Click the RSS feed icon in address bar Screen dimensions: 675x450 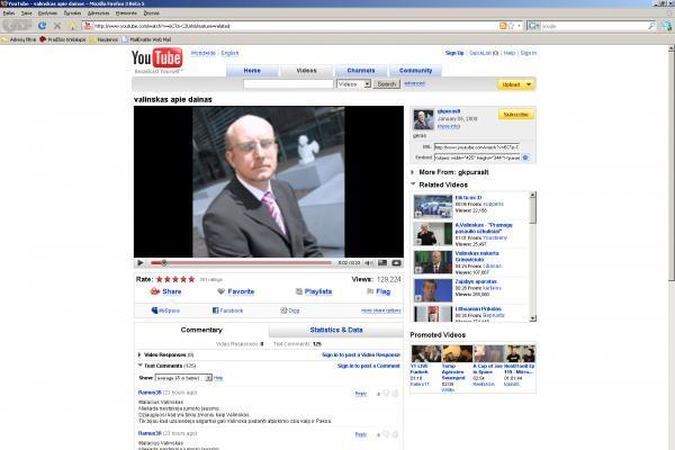(x=503, y=26)
